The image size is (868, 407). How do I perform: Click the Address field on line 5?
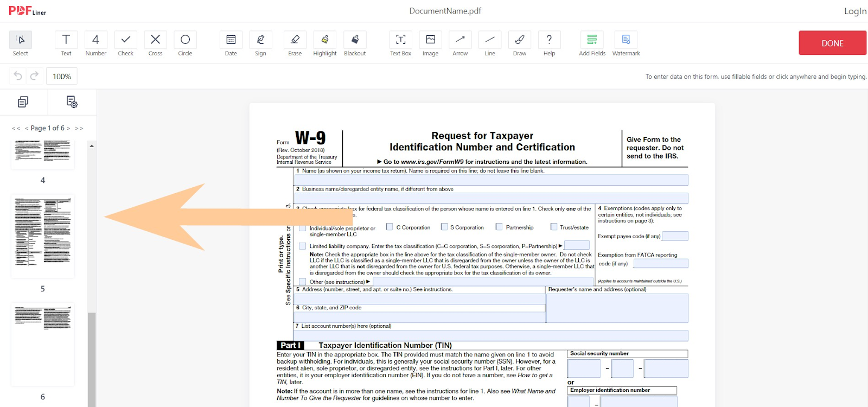click(419, 298)
